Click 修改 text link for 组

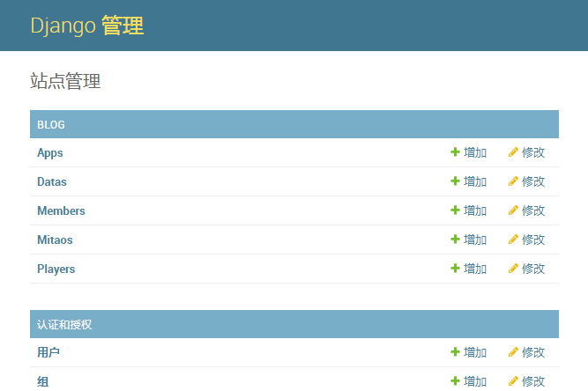tap(533, 381)
